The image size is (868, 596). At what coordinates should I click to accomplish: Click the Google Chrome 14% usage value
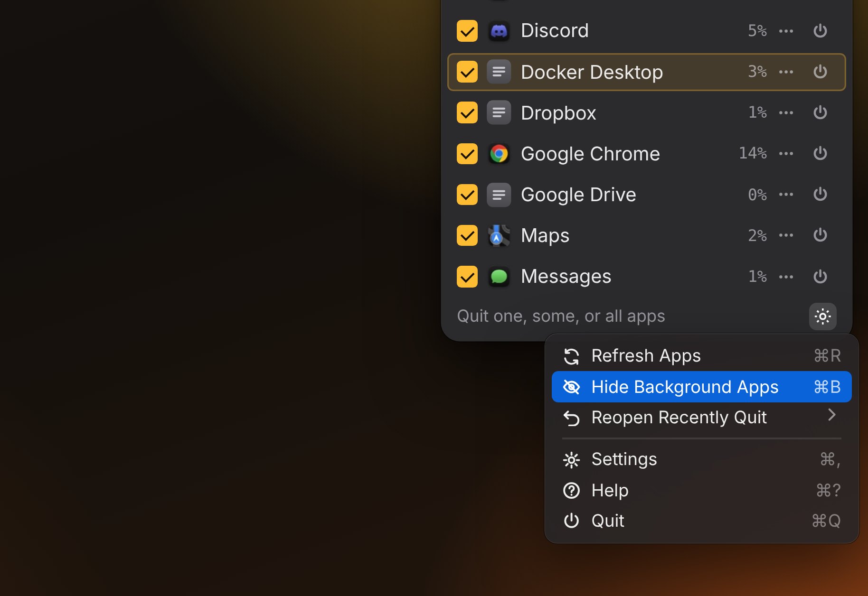point(753,153)
